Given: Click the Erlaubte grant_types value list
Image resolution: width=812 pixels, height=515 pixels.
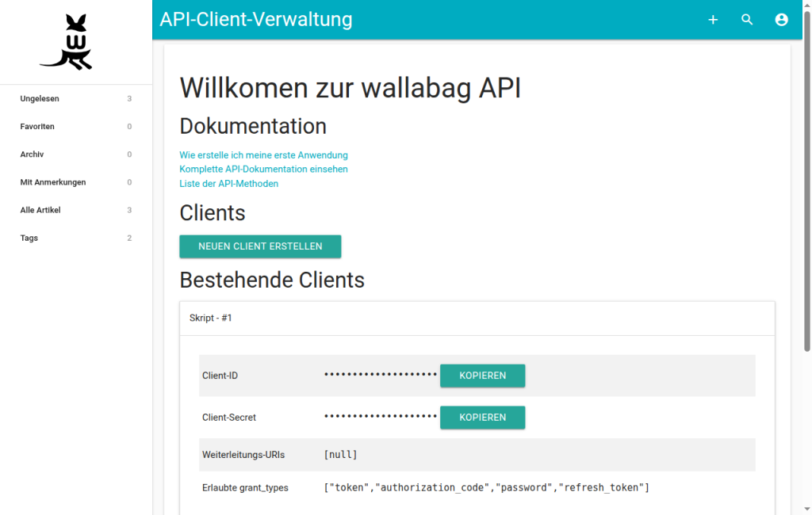Looking at the screenshot, I should coord(486,487).
